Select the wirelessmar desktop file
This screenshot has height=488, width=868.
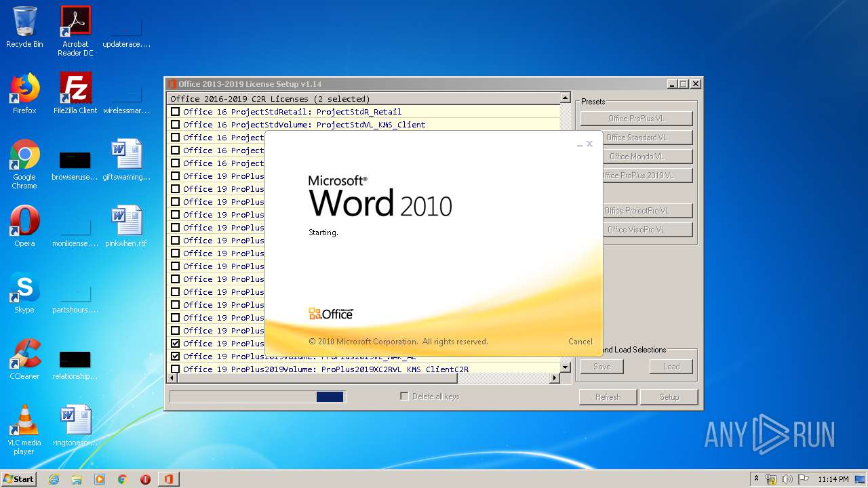coord(126,99)
